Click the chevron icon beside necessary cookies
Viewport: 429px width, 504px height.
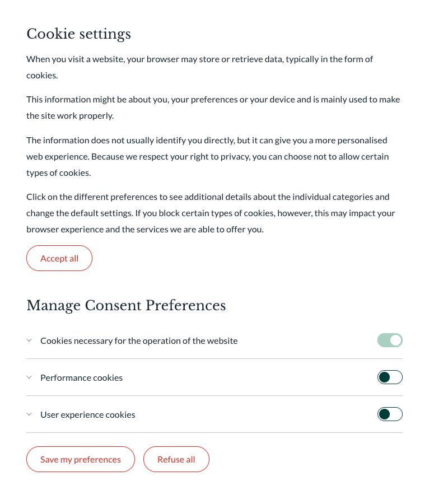(29, 340)
